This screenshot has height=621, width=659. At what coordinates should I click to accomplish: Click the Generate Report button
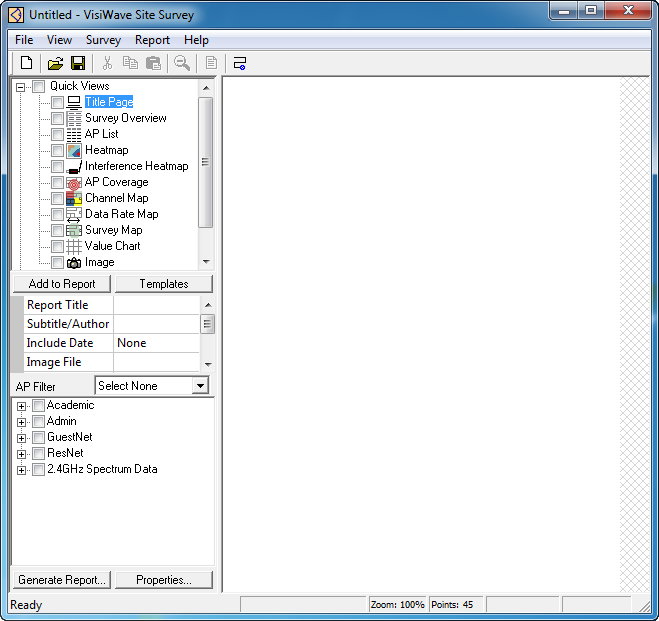click(62, 580)
